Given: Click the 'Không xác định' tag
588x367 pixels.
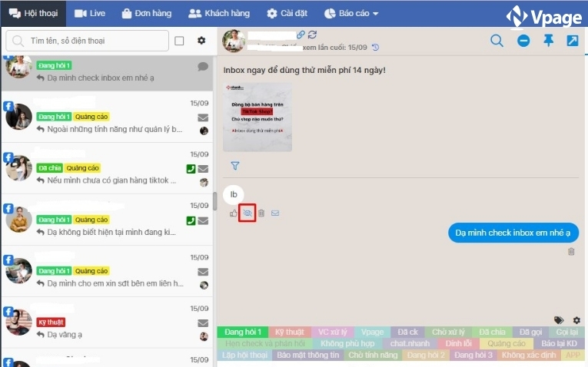Looking at the screenshot, I should point(529,355).
